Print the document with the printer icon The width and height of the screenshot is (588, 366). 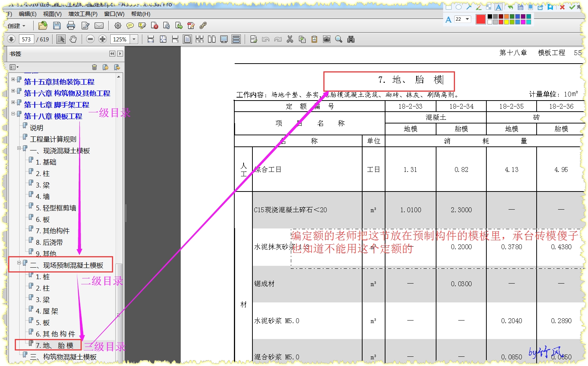pyautogui.click(x=71, y=26)
